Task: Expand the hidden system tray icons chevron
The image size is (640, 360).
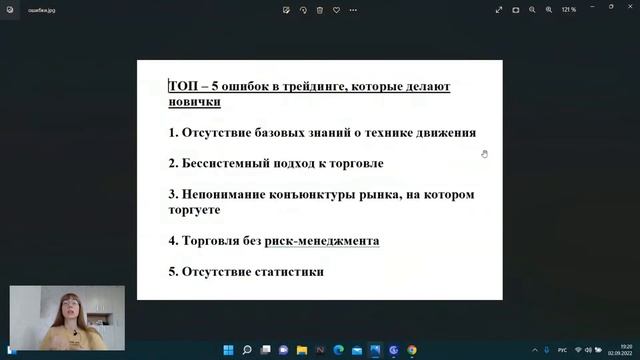Action: [x=535, y=350]
